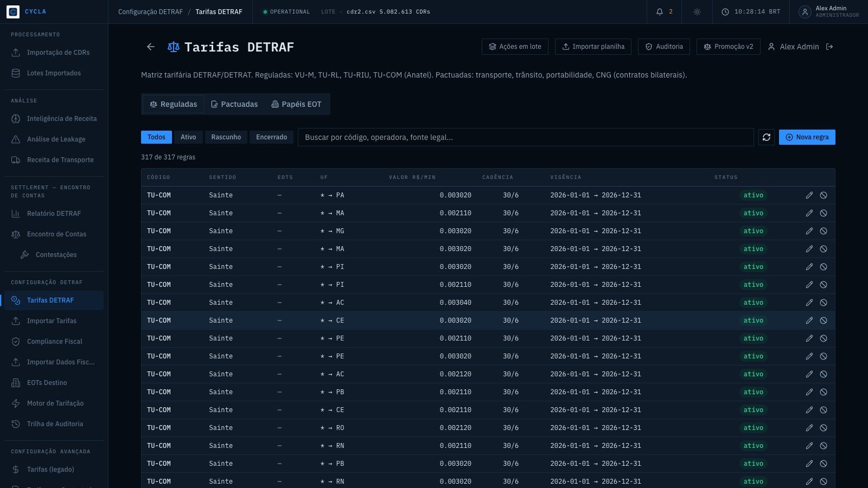Open Motor de Tarifação

(x=54, y=403)
